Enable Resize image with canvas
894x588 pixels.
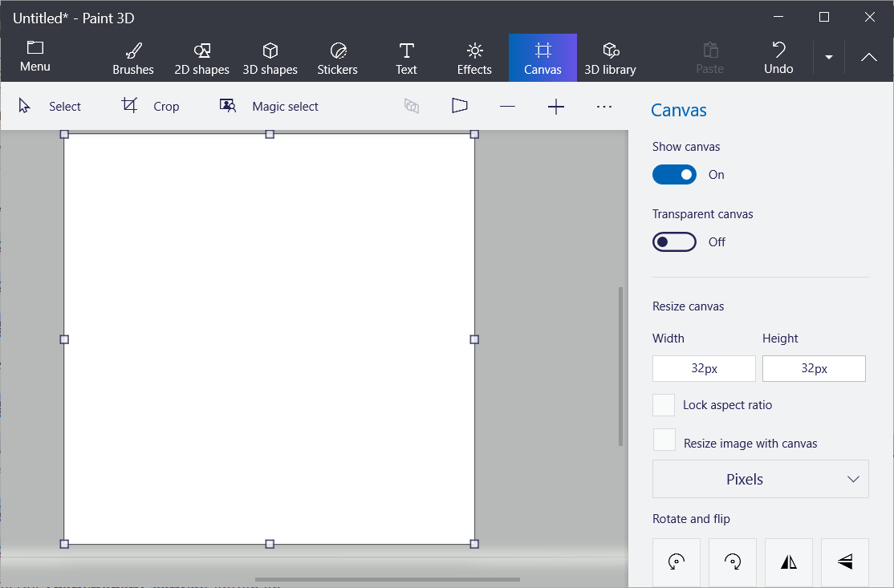click(664, 440)
